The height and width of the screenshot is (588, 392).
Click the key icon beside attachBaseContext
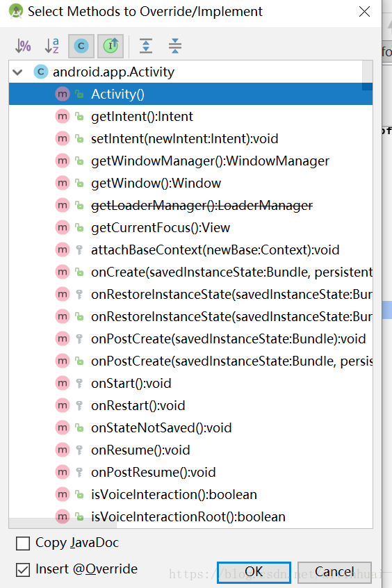[x=79, y=250]
